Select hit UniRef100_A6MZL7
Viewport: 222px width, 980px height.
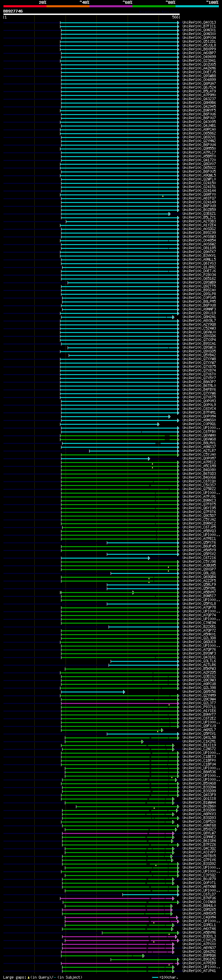pyautogui.click(x=199, y=730)
